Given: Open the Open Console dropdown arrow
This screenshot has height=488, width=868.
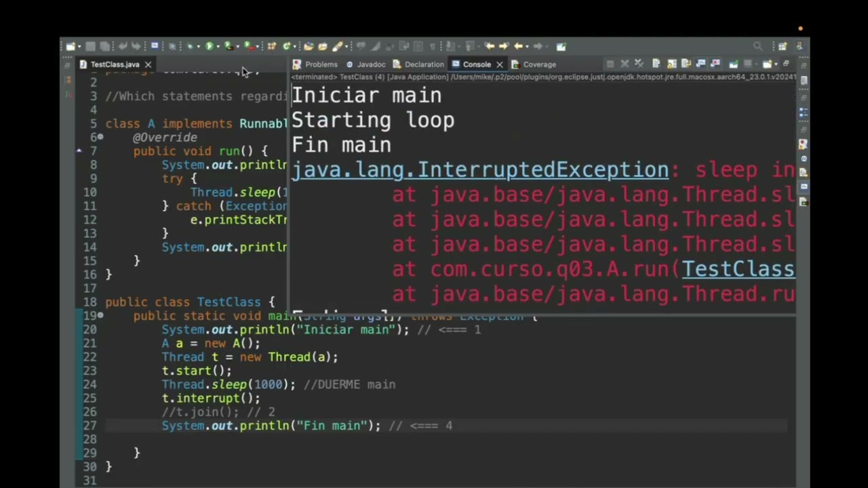Looking at the screenshot, I should (x=776, y=64).
